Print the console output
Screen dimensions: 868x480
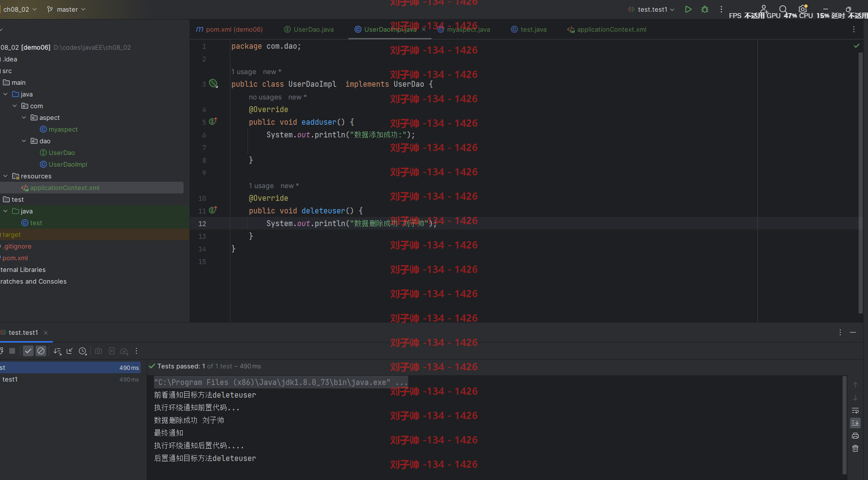tap(855, 436)
